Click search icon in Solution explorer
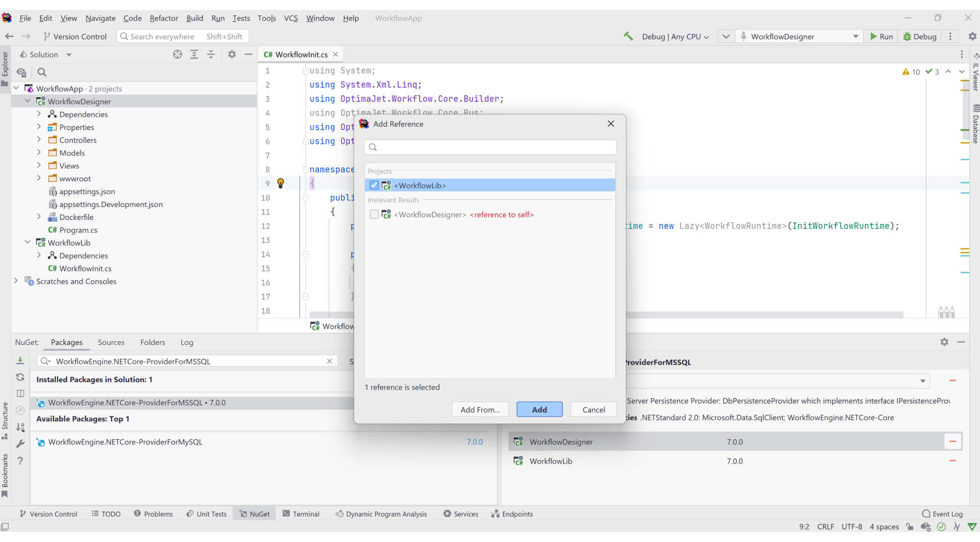Image resolution: width=980 pixels, height=542 pixels. point(42,72)
